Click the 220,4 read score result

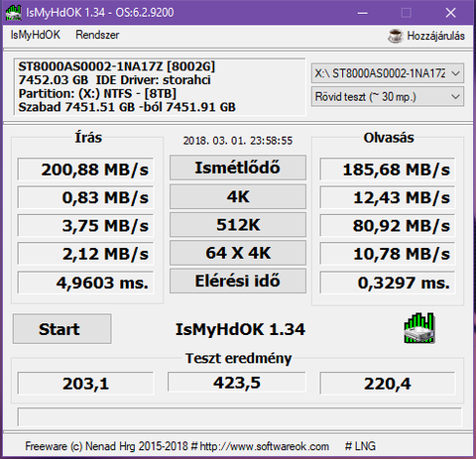(x=388, y=384)
